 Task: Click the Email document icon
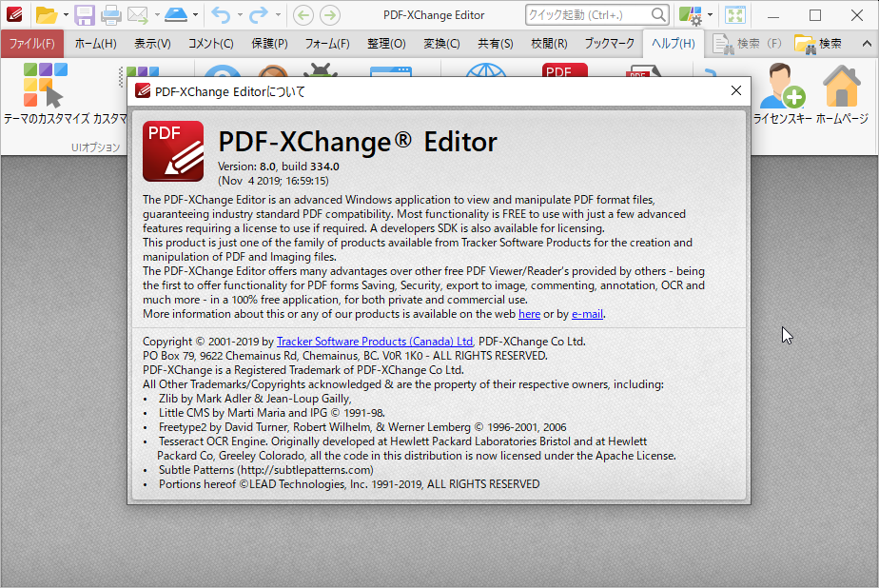[x=137, y=15]
